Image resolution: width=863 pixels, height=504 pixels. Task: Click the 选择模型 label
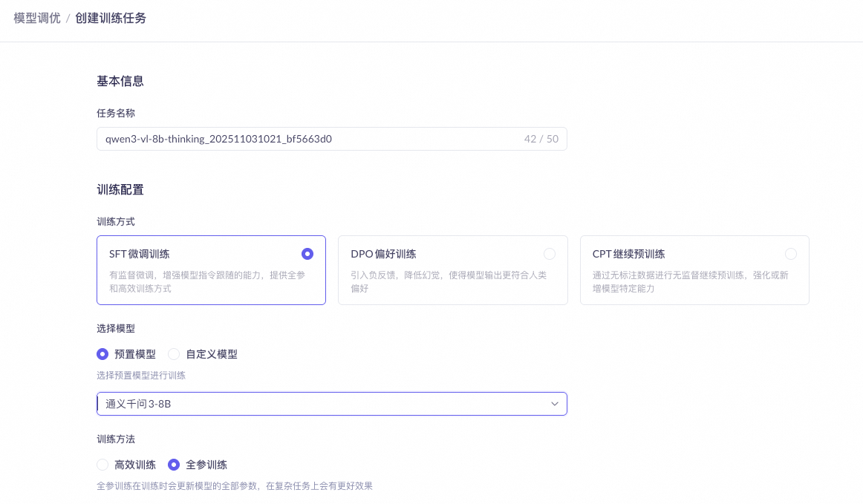tap(116, 329)
